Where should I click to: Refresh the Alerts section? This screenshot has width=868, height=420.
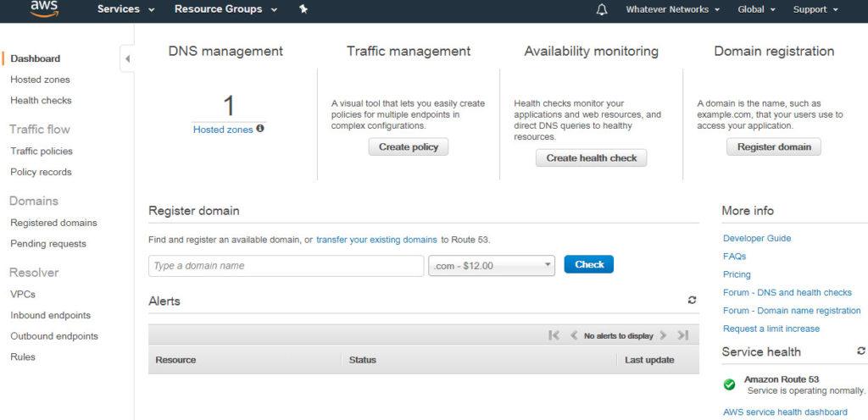692,300
